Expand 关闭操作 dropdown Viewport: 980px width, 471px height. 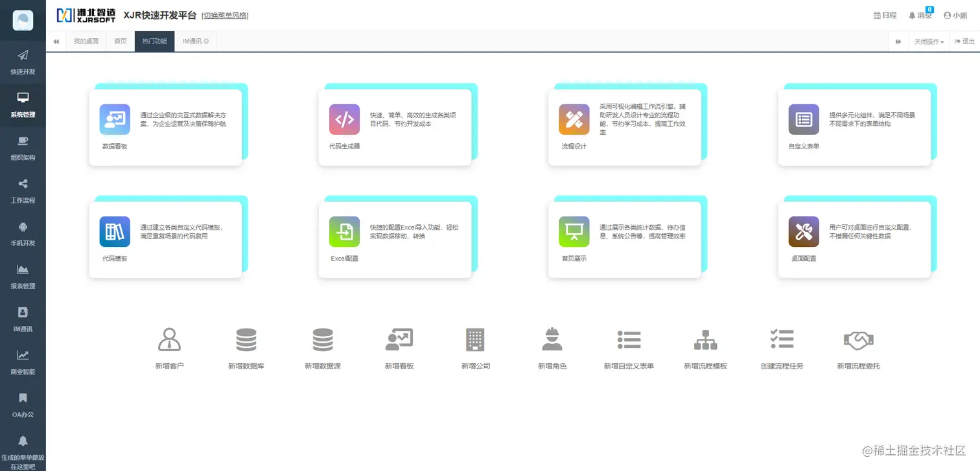(x=929, y=41)
